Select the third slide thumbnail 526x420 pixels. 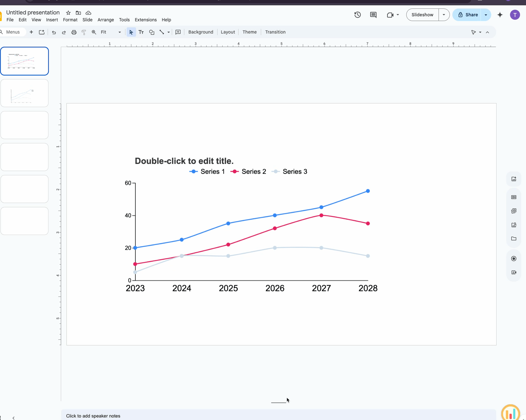click(x=24, y=125)
